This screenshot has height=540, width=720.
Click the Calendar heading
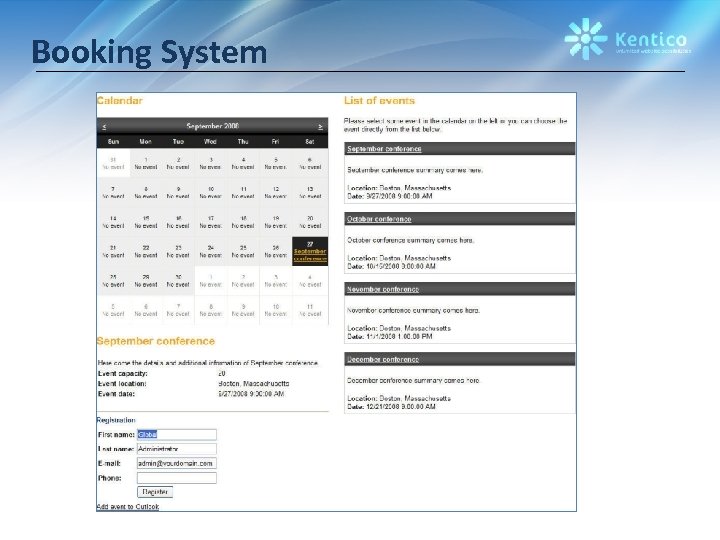(x=120, y=101)
